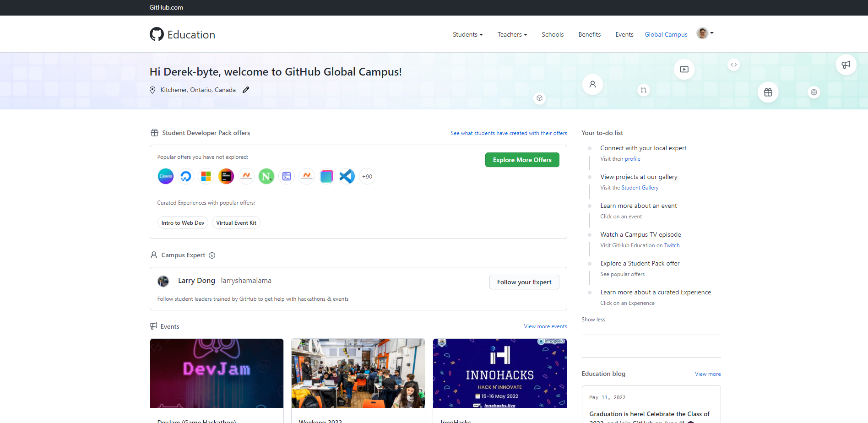Follow the GitHub.com link in top bar
This screenshot has height=423, width=868.
[x=166, y=7]
